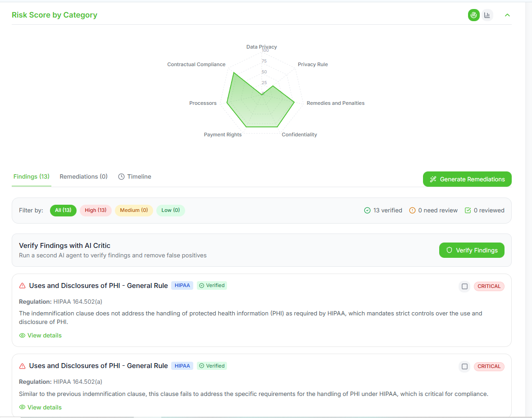Click the Verify Findings button
The height and width of the screenshot is (418, 532).
pos(472,250)
